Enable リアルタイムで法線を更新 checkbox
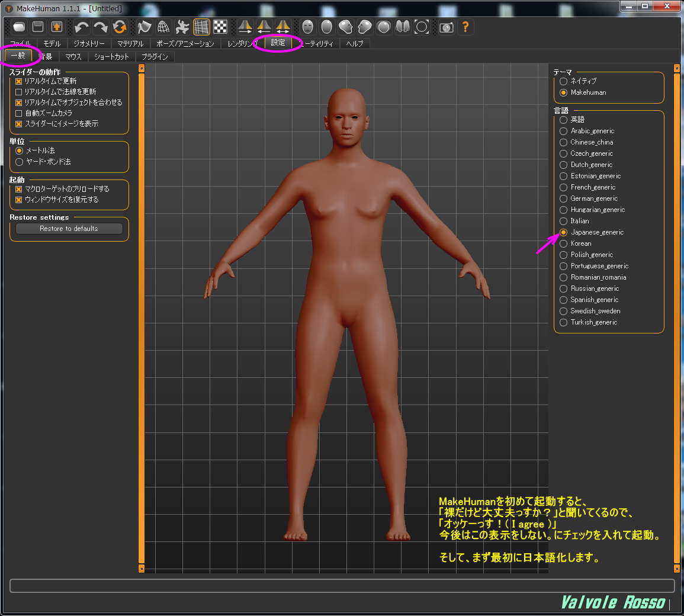This screenshot has height=616, width=684. click(x=18, y=92)
